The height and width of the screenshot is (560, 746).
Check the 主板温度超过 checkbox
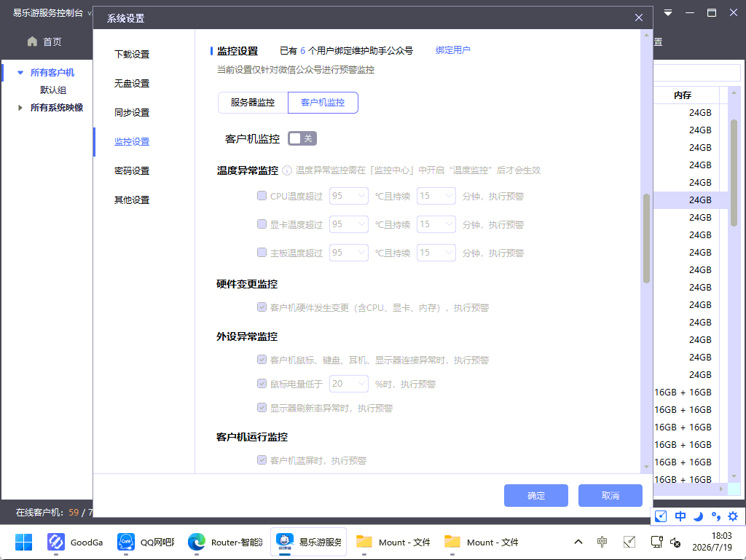point(262,253)
